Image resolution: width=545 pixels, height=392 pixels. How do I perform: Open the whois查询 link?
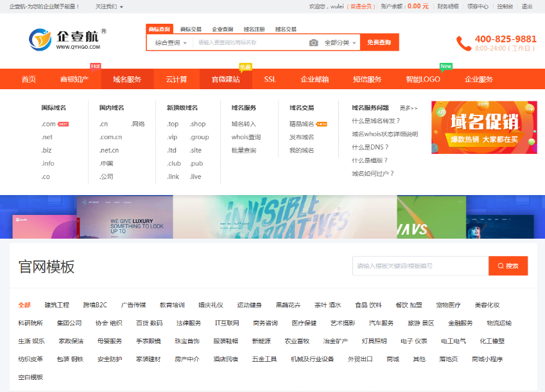[x=246, y=137]
